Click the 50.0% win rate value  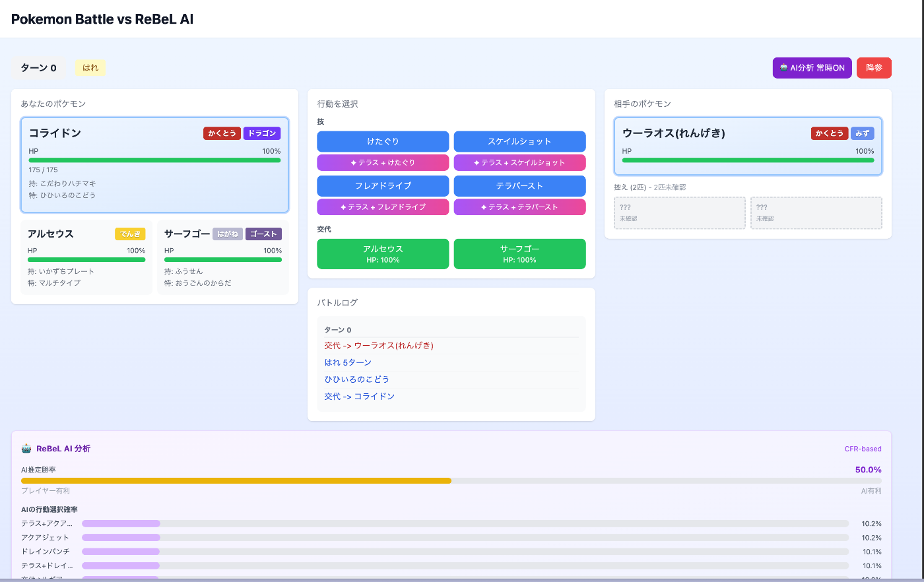[x=869, y=470]
